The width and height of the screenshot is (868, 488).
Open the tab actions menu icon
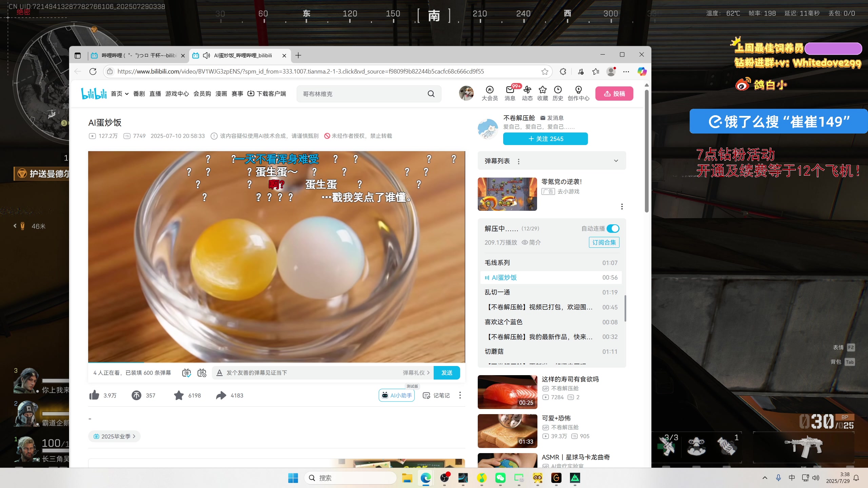[78, 56]
